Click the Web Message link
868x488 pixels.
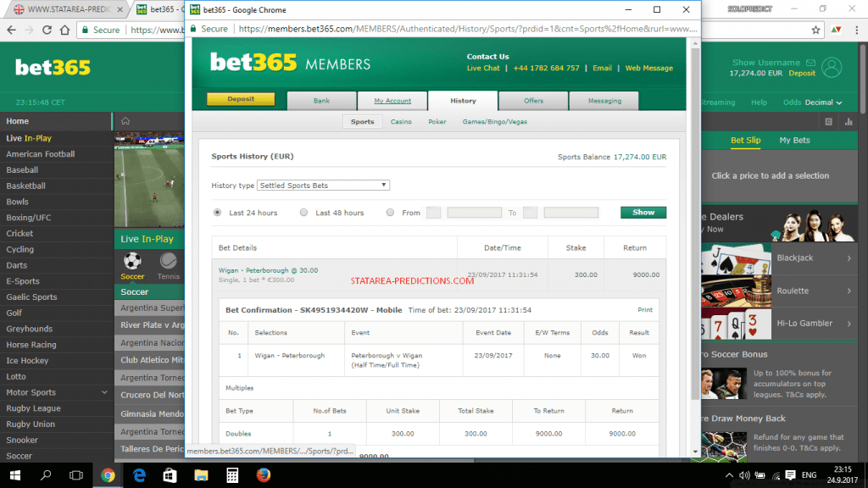tap(648, 68)
